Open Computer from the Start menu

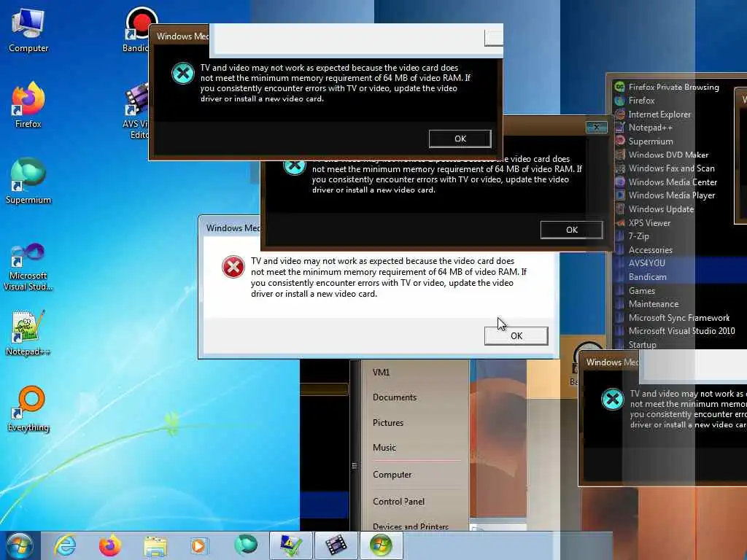(392, 475)
